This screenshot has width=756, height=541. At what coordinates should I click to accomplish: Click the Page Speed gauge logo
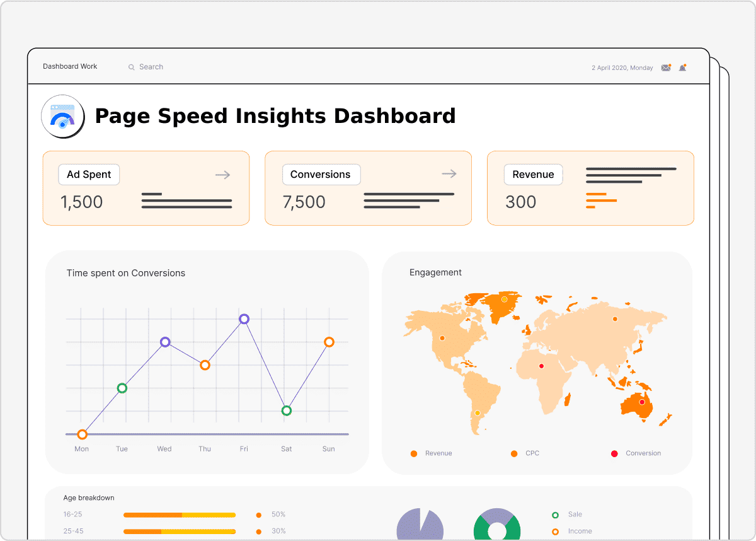62,116
